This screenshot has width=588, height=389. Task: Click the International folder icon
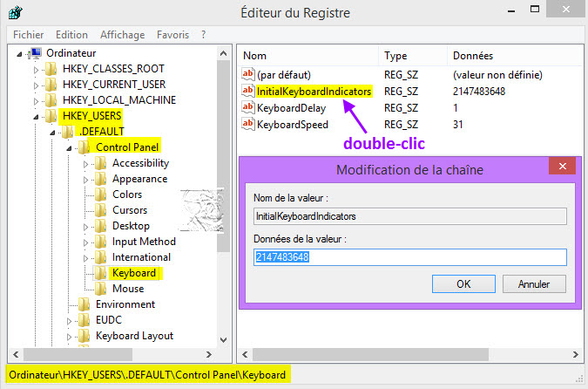[100, 257]
